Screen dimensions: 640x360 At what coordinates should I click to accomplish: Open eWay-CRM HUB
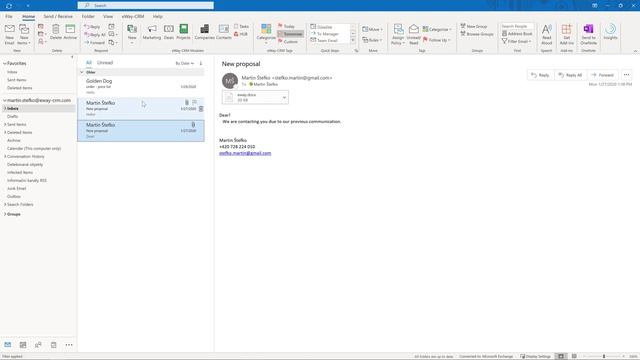coord(241,34)
